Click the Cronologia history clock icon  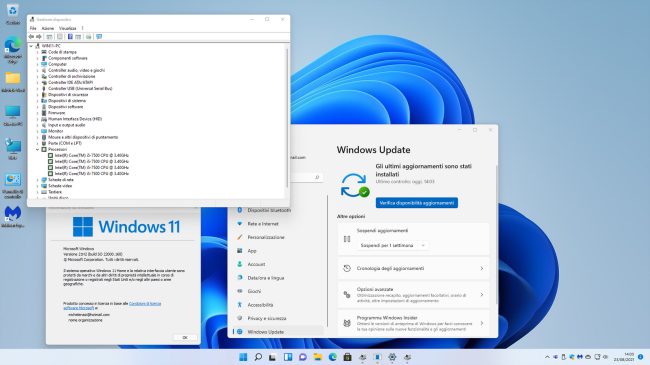tap(347, 268)
